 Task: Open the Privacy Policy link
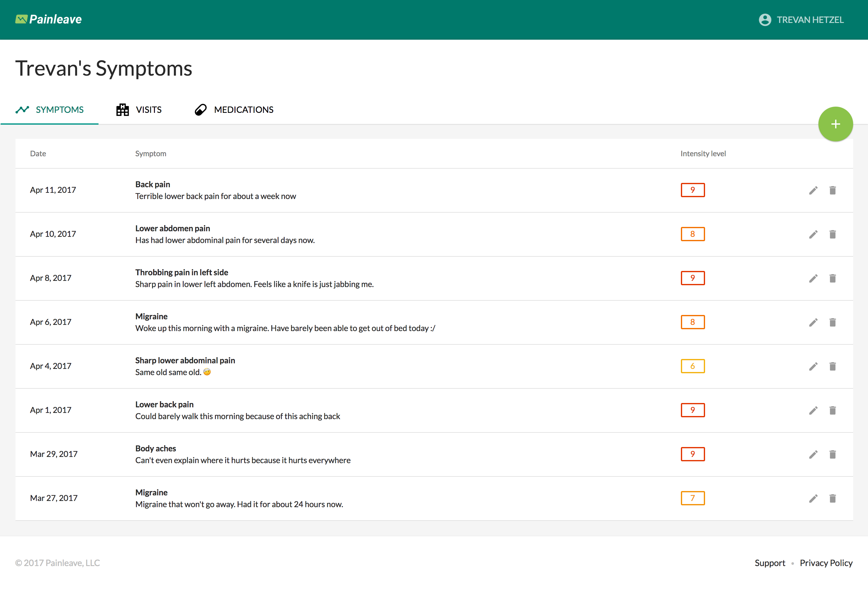coord(826,563)
